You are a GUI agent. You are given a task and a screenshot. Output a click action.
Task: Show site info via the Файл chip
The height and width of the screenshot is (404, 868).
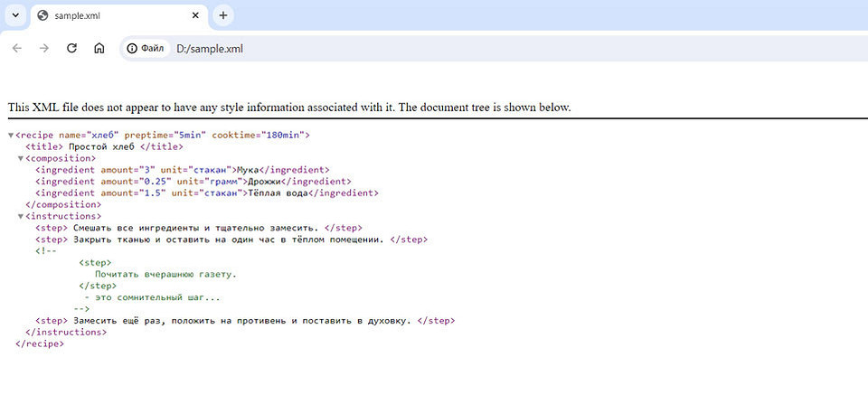pyautogui.click(x=146, y=49)
